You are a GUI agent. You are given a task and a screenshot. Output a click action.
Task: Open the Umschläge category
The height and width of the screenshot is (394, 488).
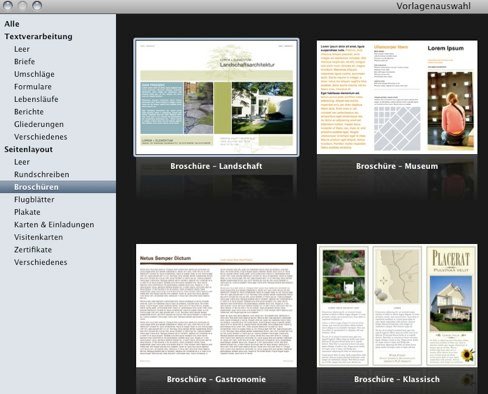coord(34,74)
